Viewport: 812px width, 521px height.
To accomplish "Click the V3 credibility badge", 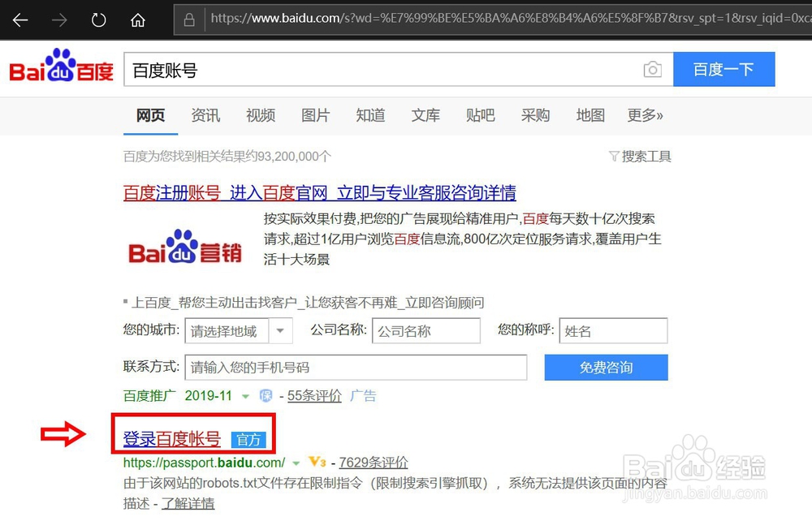I will click(317, 462).
